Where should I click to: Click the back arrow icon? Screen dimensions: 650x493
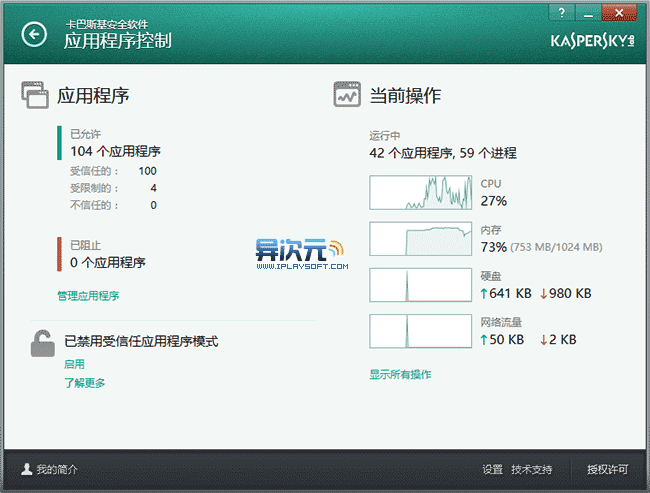[x=35, y=35]
